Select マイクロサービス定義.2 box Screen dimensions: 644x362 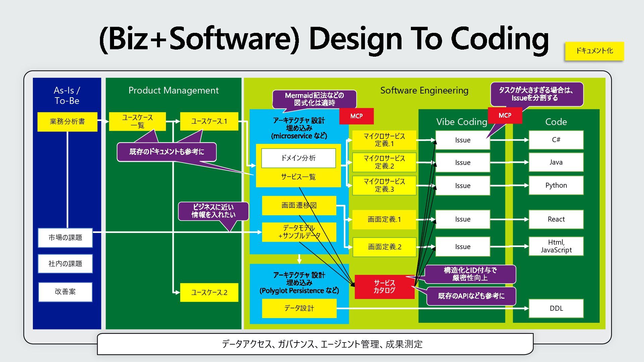pyautogui.click(x=384, y=162)
